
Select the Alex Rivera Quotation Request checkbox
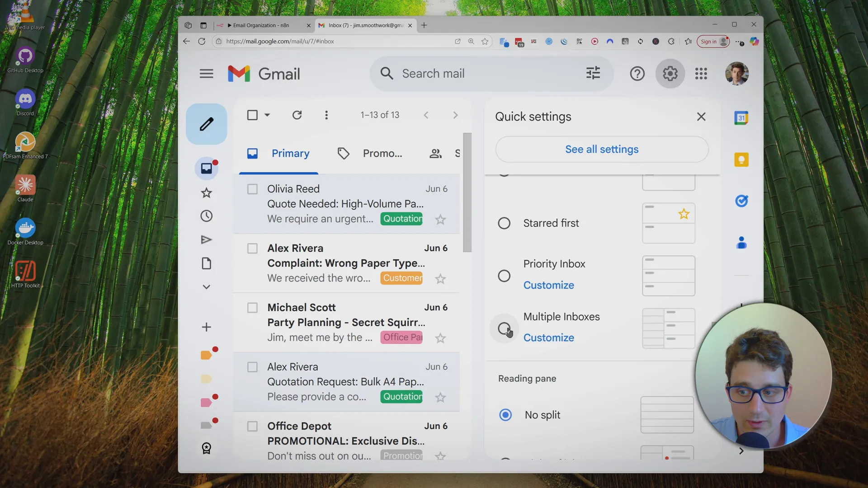(252, 367)
